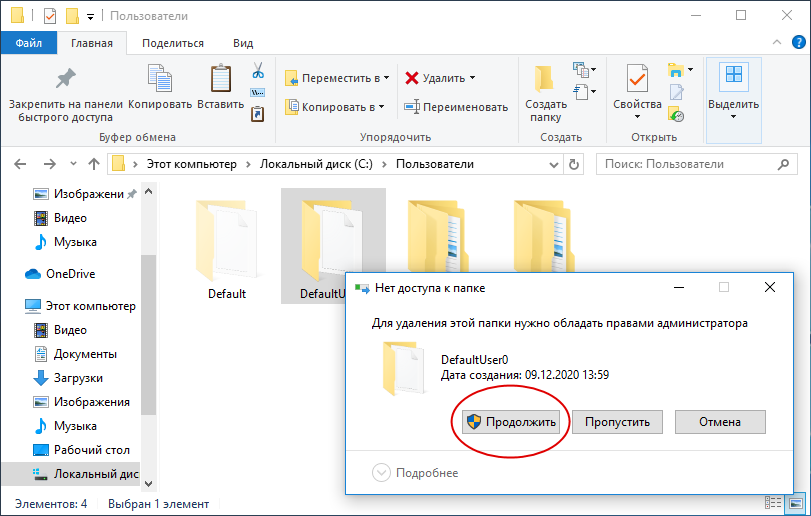Click the Paste shortcut icon
811x516 pixels.
tap(258, 113)
